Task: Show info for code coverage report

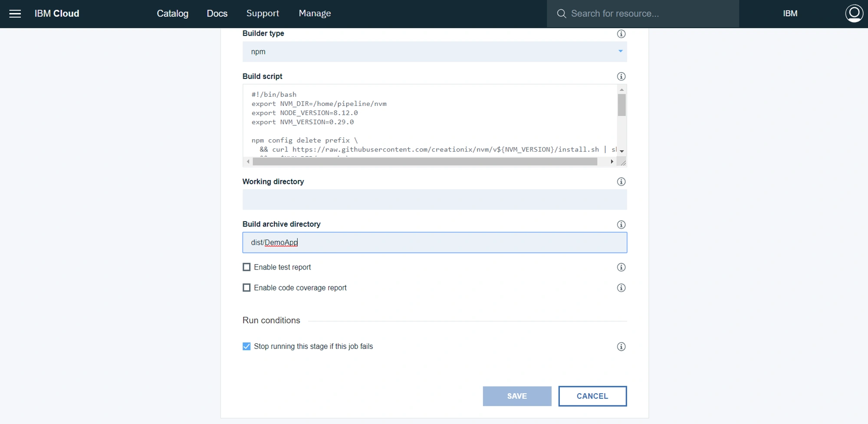Action: (x=621, y=288)
